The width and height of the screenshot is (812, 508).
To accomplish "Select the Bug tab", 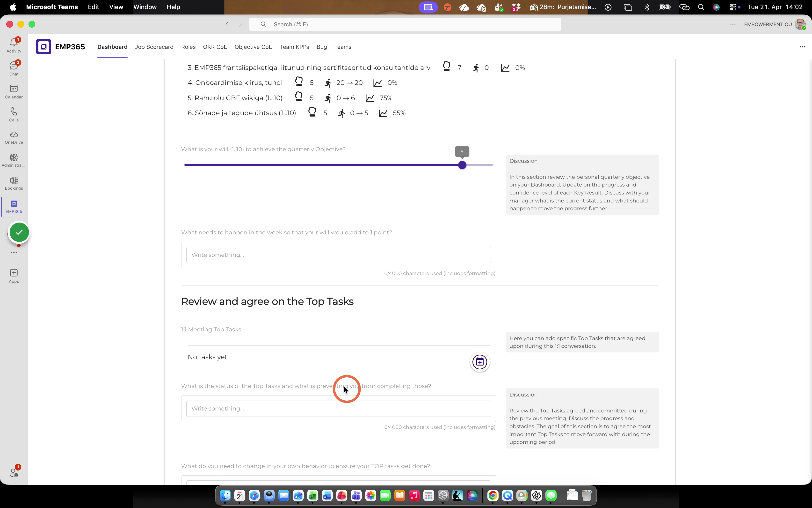I will click(x=321, y=47).
